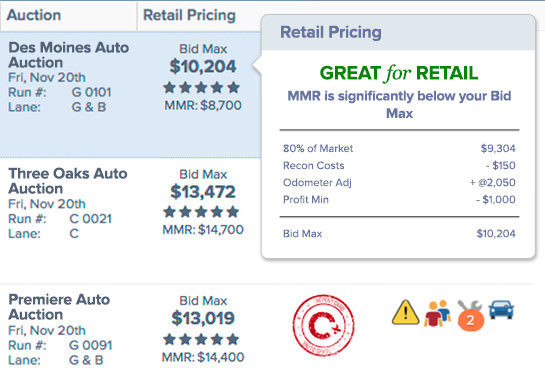Image resolution: width=545 pixels, height=385 pixels.
Task: Open the multiple owners people icon
Action: [x=437, y=313]
